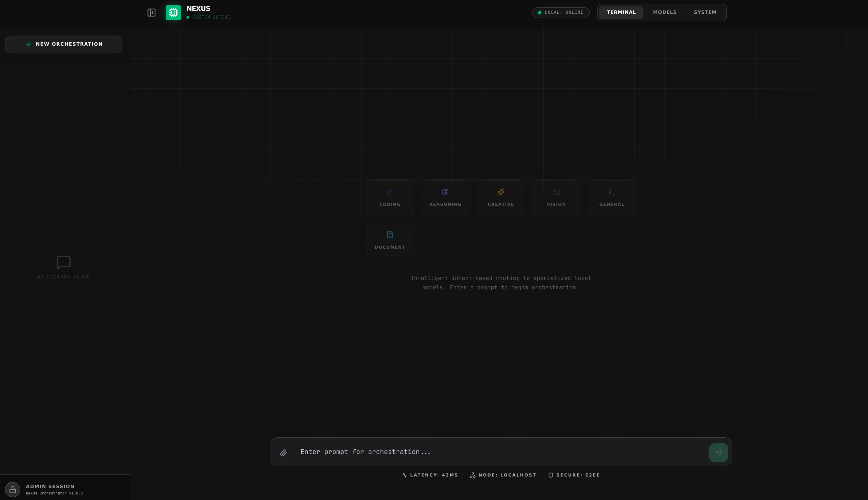This screenshot has height=500, width=868.
Task: Click the Latency pulse icon
Action: 405,475
